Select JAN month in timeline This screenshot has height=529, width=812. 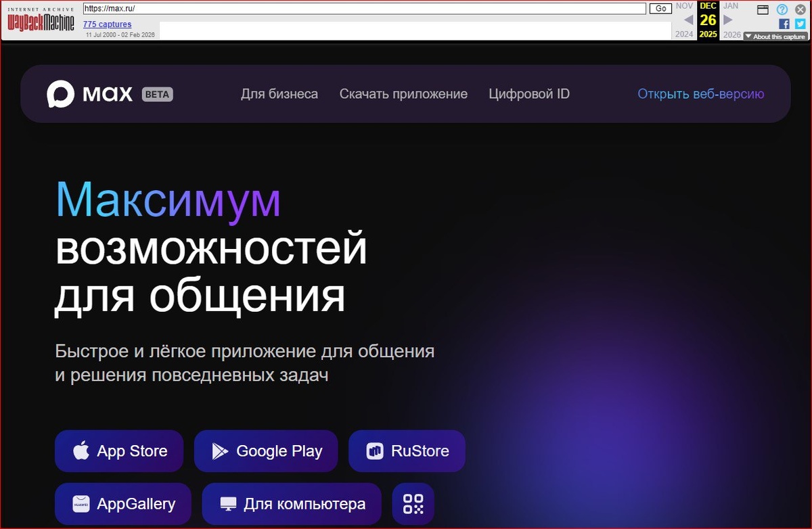pyautogui.click(x=731, y=5)
